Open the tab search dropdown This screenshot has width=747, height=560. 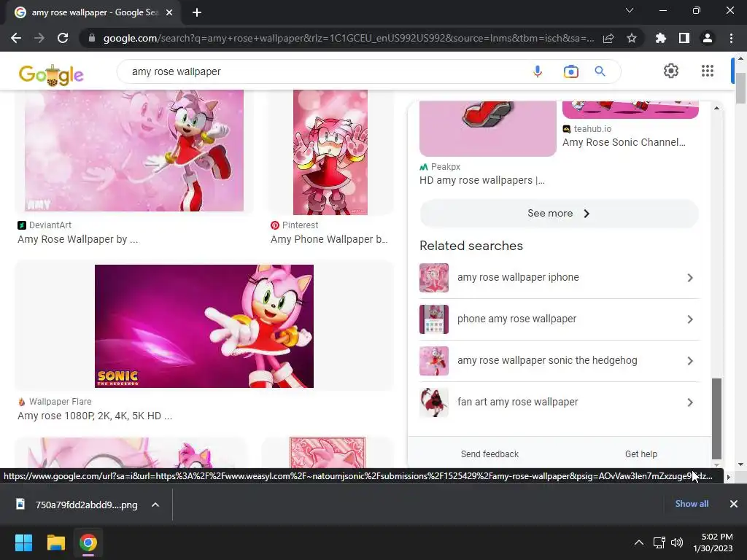coord(630,10)
